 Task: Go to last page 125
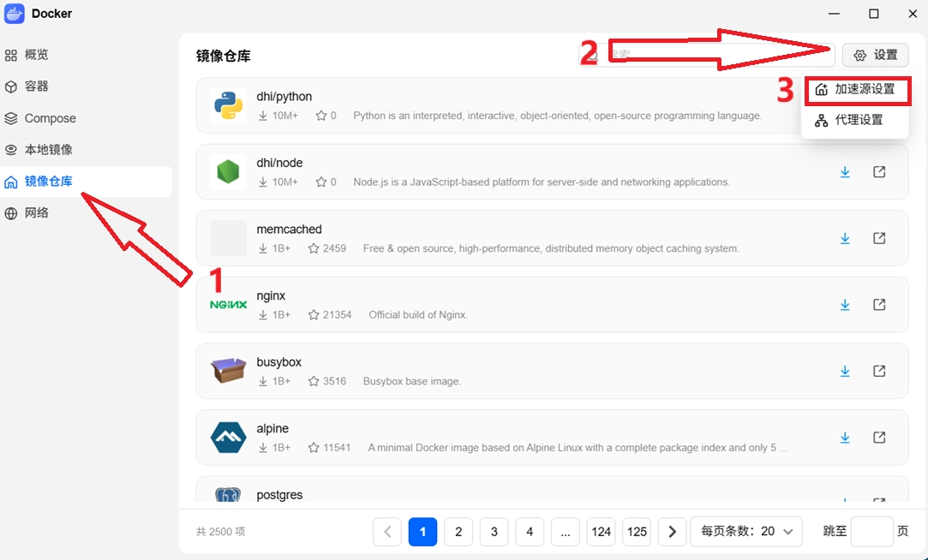click(x=636, y=532)
